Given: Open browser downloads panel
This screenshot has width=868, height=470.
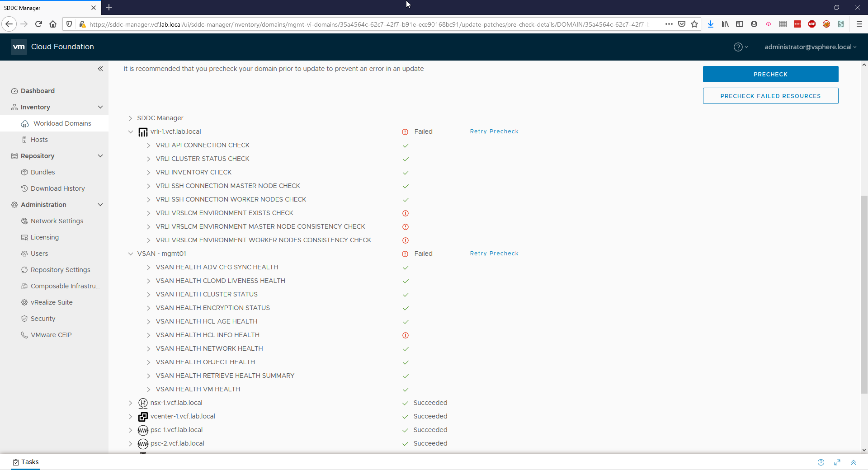Looking at the screenshot, I should click(x=711, y=24).
